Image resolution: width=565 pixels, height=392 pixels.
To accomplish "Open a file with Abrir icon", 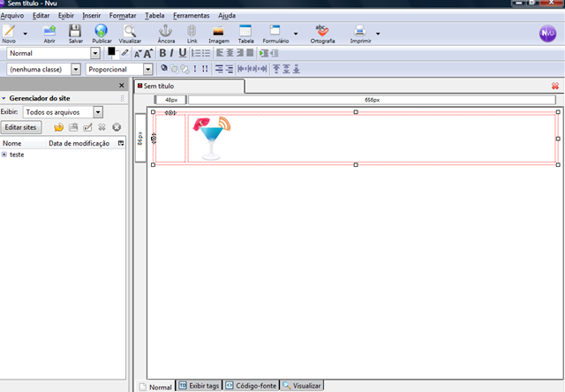I will tap(49, 32).
